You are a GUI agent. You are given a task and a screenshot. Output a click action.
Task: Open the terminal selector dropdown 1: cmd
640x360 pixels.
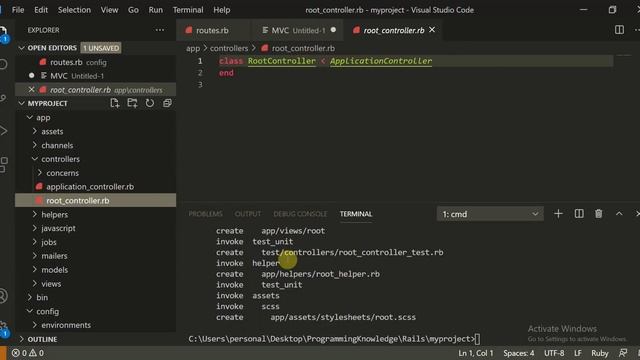490,214
